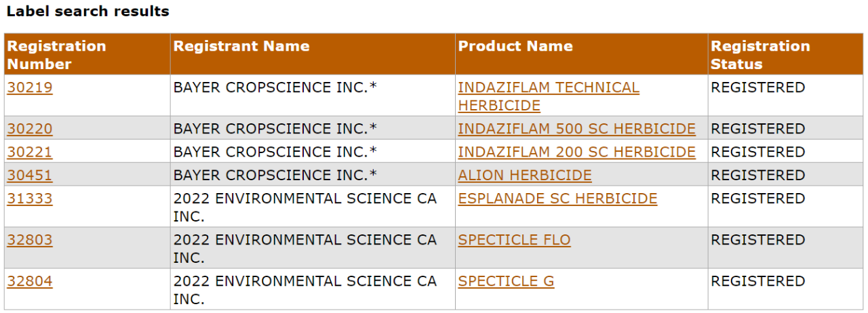Open the Esplanade SC Herbicide product page
The width and height of the screenshot is (868, 313).
point(557,199)
